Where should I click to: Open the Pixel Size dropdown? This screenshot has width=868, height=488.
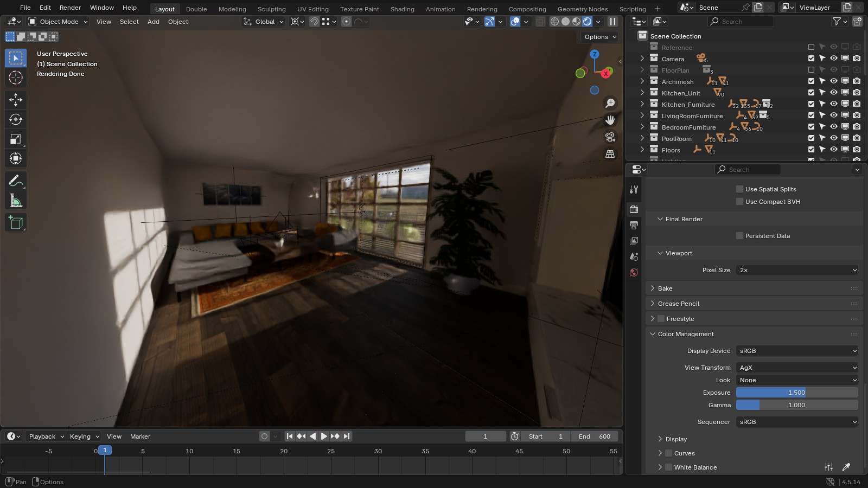797,270
